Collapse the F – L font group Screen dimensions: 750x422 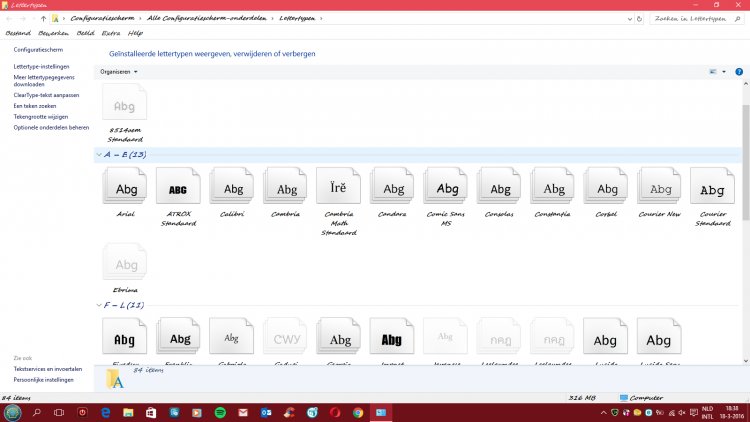tap(99, 304)
